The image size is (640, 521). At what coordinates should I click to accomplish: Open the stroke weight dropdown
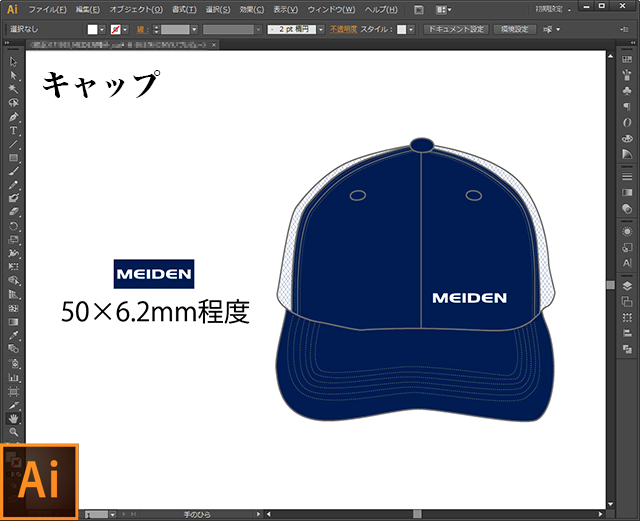tap(194, 29)
